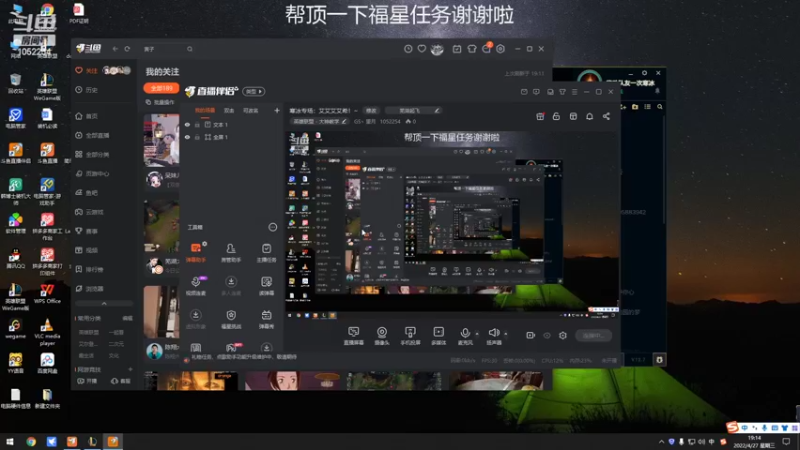
Task: Add new scene with plus button
Action: point(277,110)
